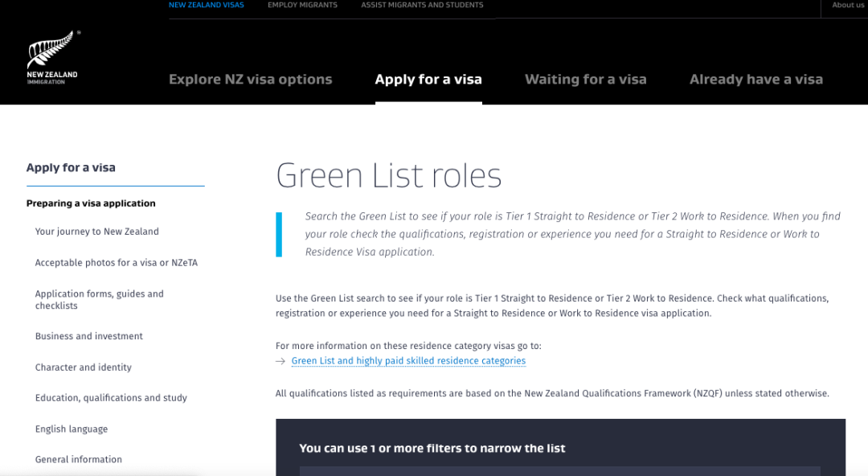Open Your journey to New Zealand

tap(97, 232)
